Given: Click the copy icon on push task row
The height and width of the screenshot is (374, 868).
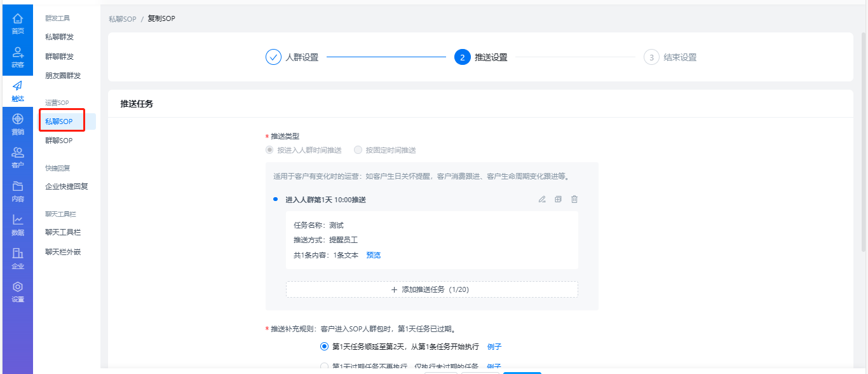Looking at the screenshot, I should click(558, 199).
